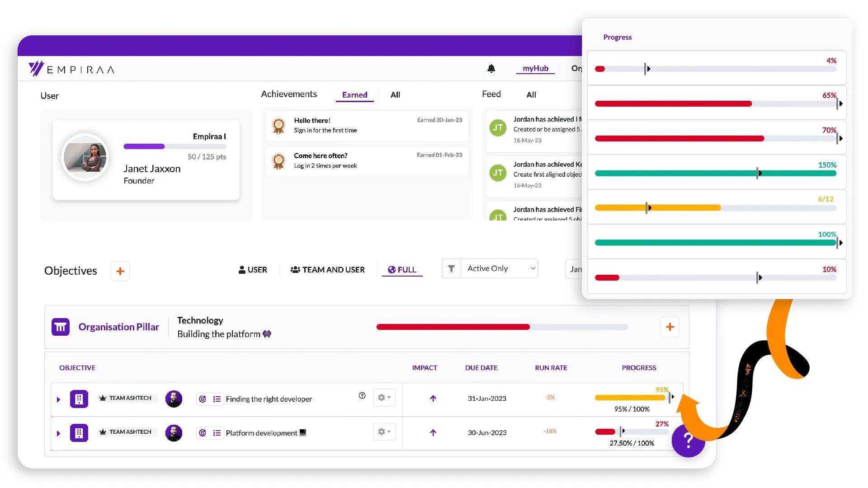The width and height of the screenshot is (868, 488).
Task: Click the 150% progress slider bar
Action: click(716, 174)
